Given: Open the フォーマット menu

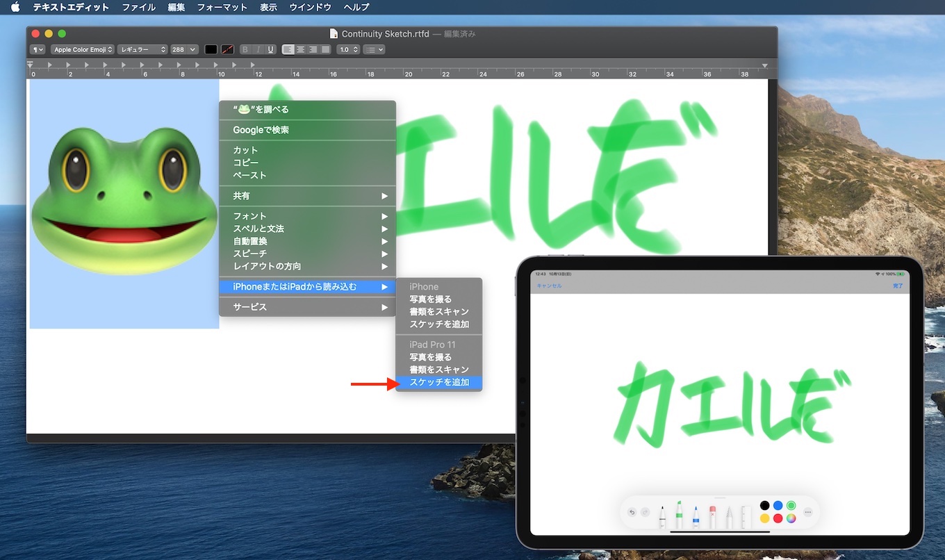Looking at the screenshot, I should click(222, 7).
